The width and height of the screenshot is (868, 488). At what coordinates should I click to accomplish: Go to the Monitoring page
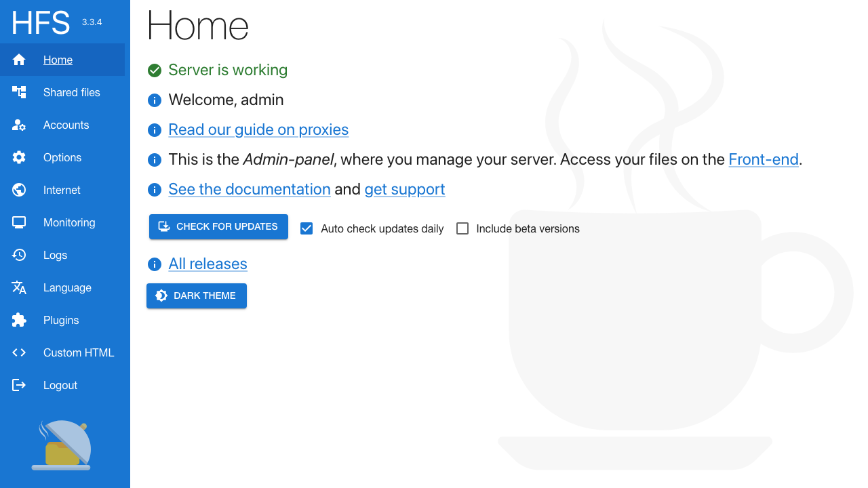pos(62,222)
